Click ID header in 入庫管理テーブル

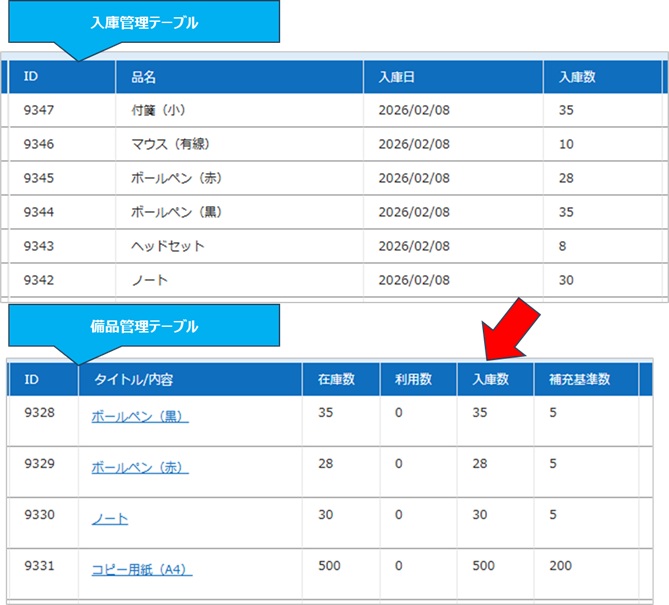(30, 77)
